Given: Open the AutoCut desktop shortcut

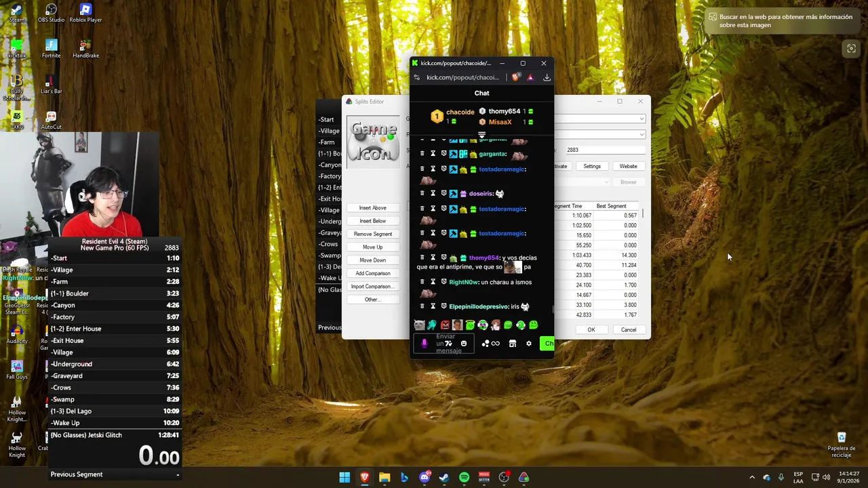Looking at the screenshot, I should [x=51, y=121].
